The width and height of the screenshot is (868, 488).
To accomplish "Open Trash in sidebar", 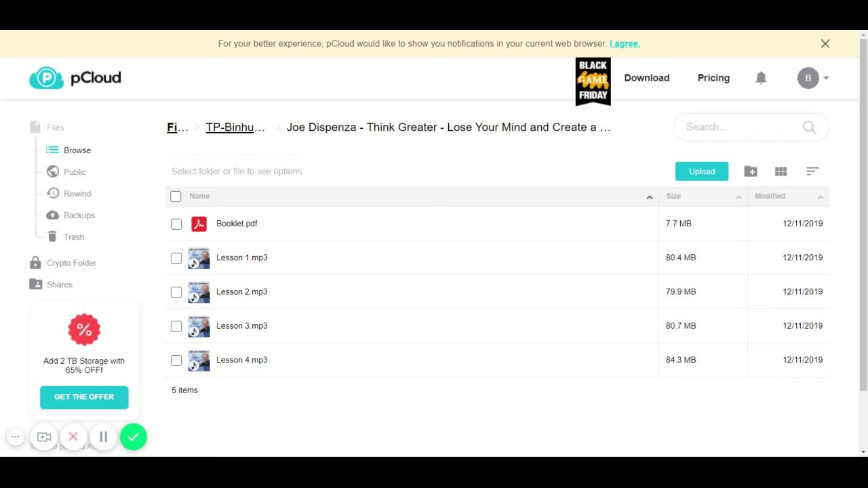I will point(65,237).
